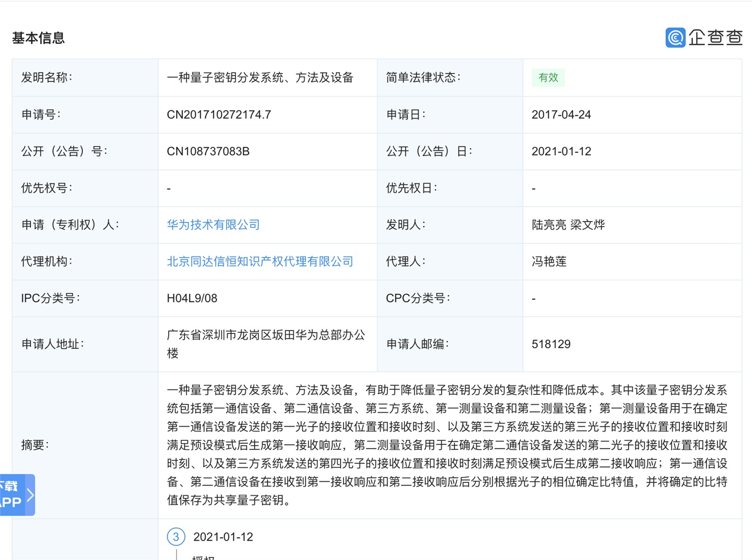Select the 申请日 date 2017-04-24
752x560 pixels.
click(x=561, y=114)
